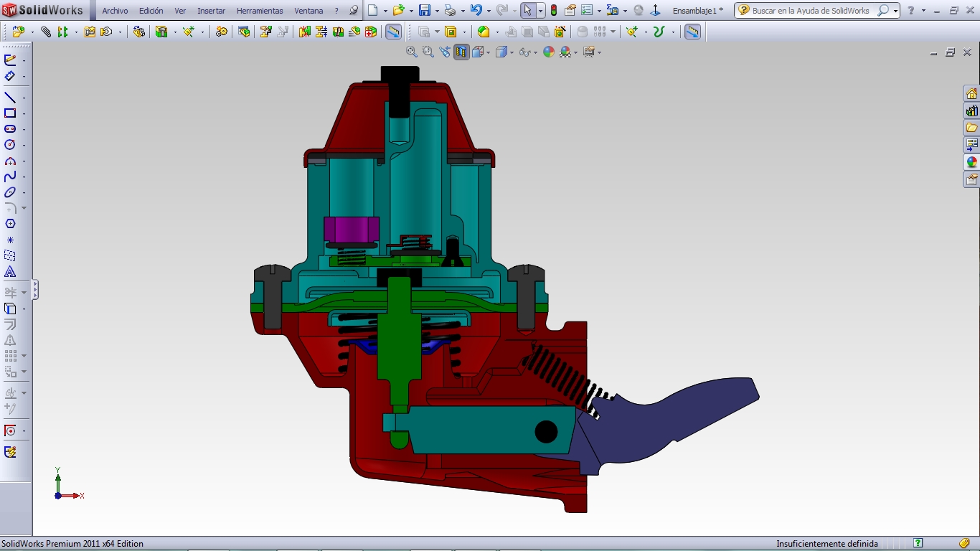Open the Ver menu
The height and width of the screenshot is (551, 980).
click(x=180, y=11)
